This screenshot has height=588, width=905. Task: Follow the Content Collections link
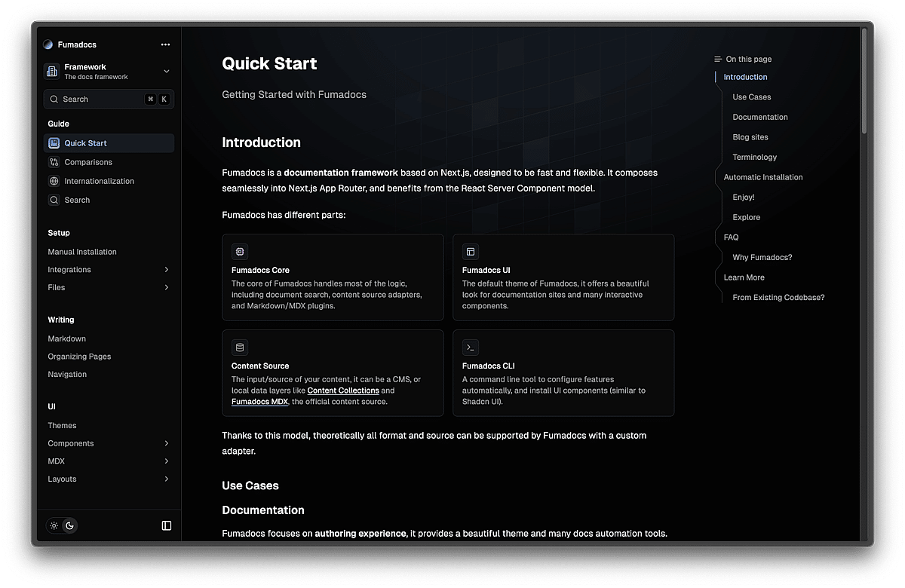pos(343,390)
